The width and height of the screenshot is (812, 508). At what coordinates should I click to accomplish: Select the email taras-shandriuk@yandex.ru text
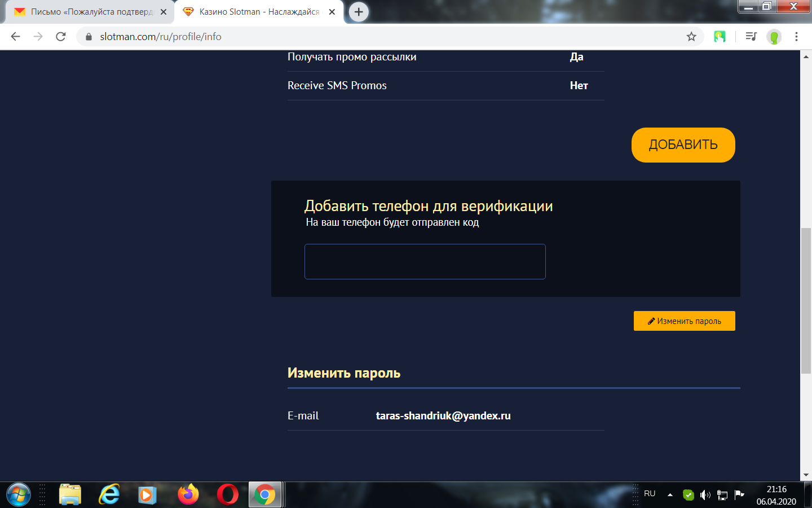click(x=443, y=416)
